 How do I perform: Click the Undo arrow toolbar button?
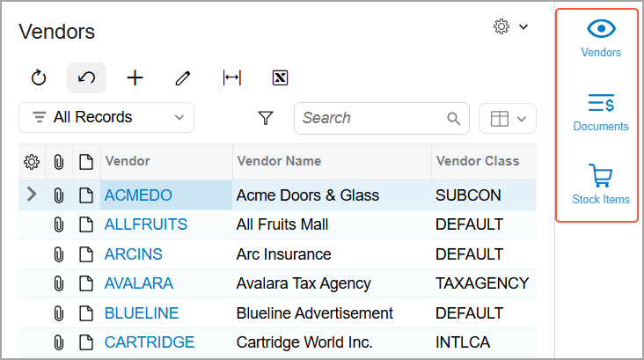87,77
